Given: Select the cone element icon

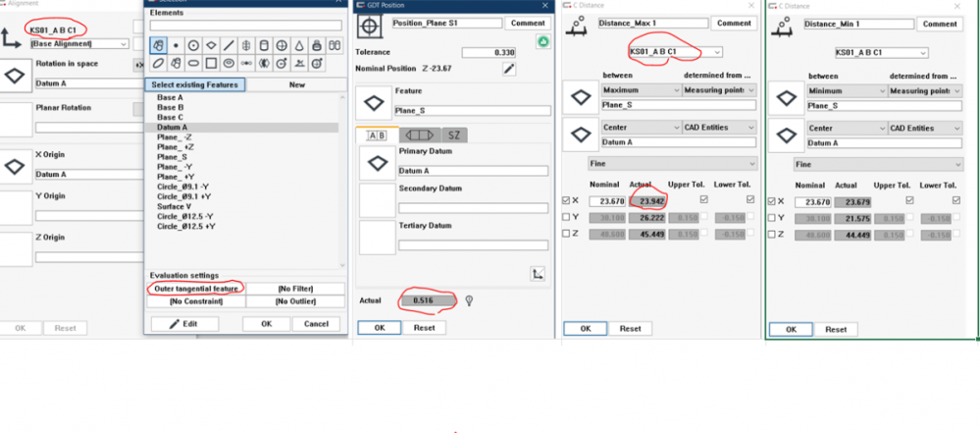Looking at the screenshot, I should tap(299, 46).
